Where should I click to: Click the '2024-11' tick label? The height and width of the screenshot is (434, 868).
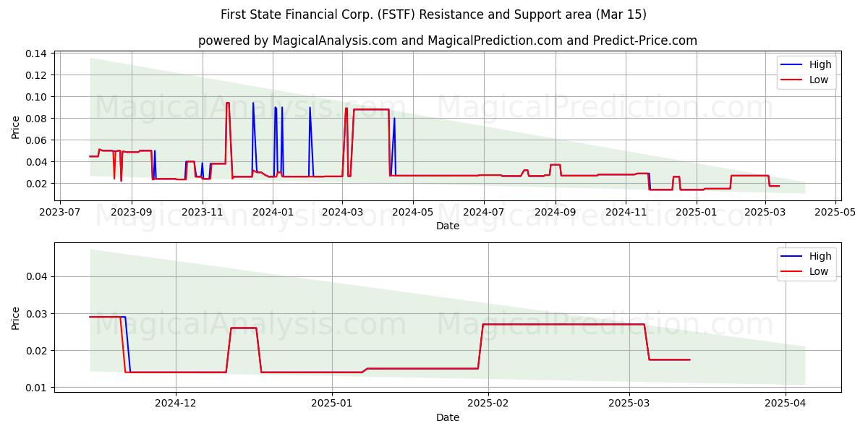coord(626,213)
